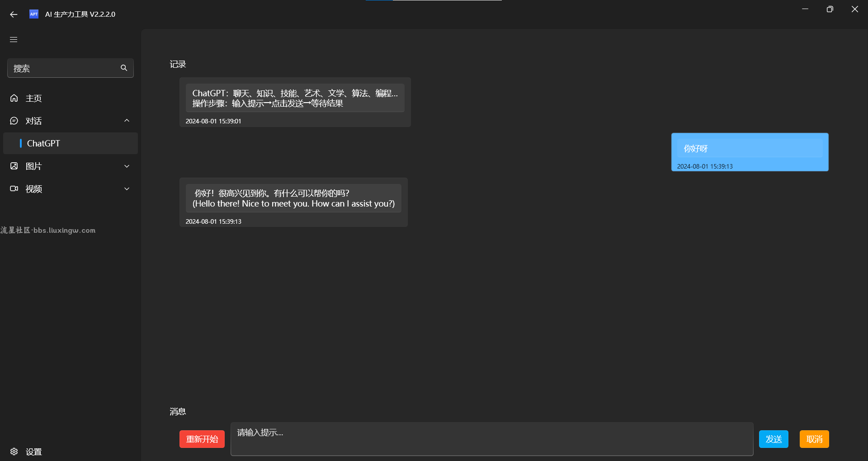Open 设置 settings page
868x461 pixels.
point(71,452)
